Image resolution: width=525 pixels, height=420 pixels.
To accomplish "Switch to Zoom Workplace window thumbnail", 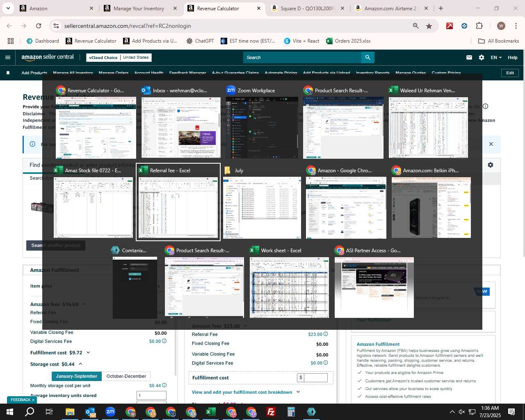I will point(262,128).
